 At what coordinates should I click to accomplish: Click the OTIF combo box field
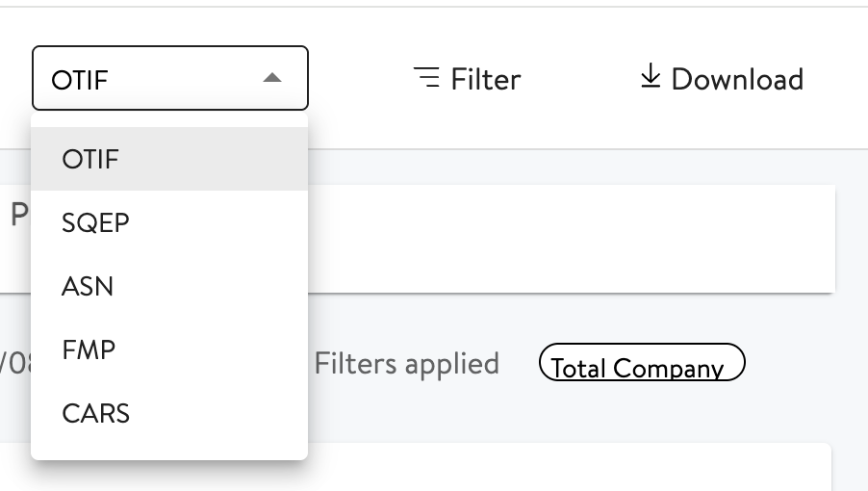coord(144,78)
